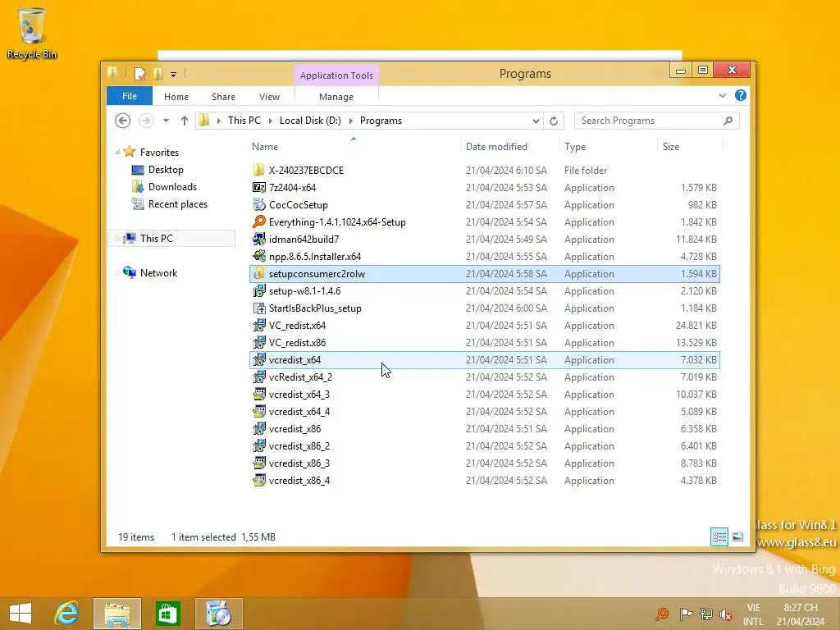Open Desktop in Favorites

coord(166,170)
